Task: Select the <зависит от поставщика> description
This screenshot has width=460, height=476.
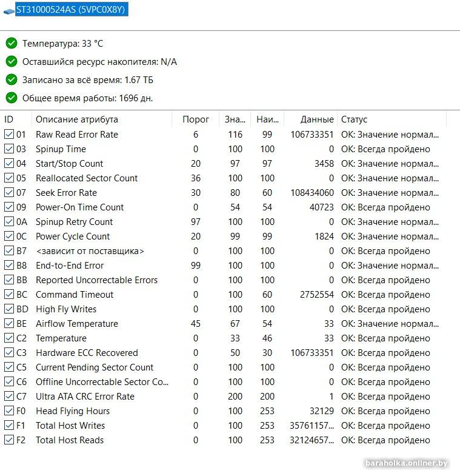Action: click(90, 251)
